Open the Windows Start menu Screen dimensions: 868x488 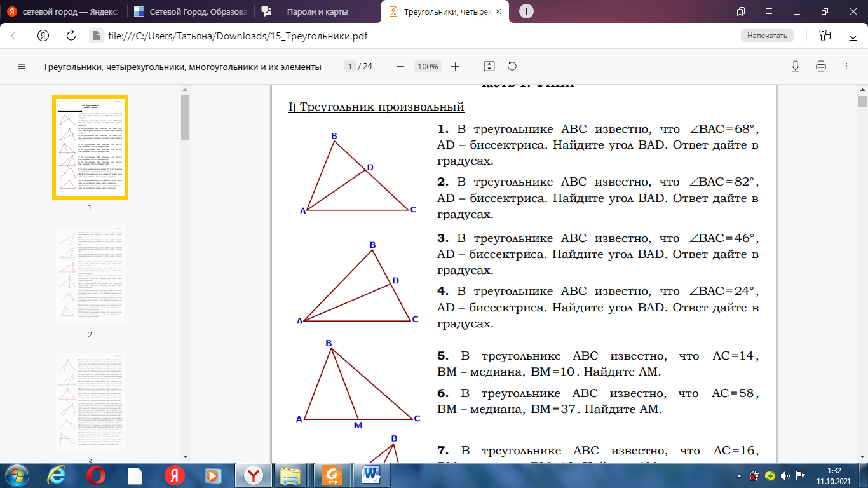[x=17, y=475]
